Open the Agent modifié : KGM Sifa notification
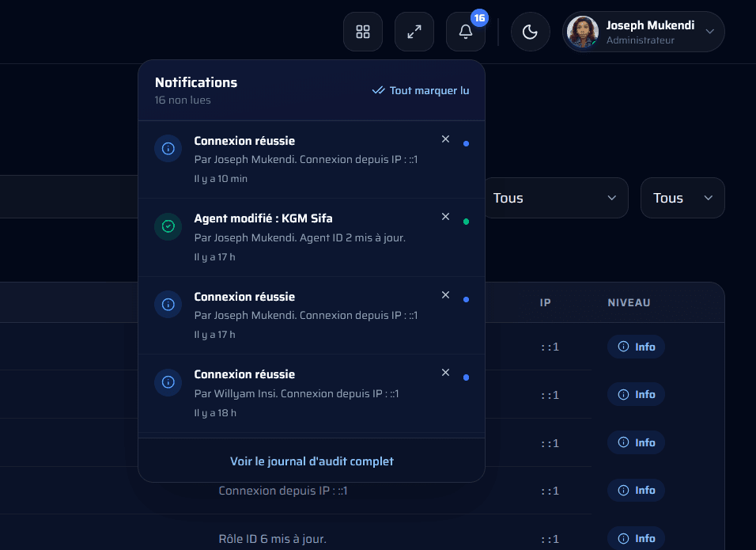Viewport: 756px width, 550px height. tap(312, 237)
